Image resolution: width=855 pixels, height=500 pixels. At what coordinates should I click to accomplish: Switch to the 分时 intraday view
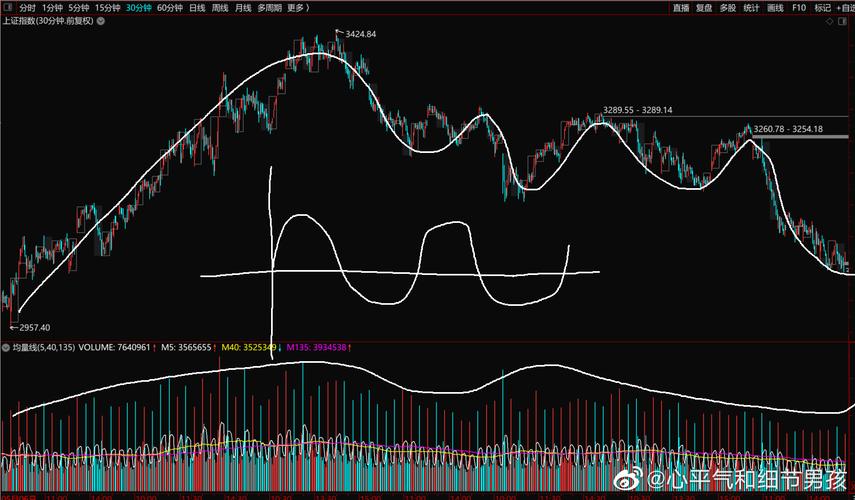pos(27,7)
